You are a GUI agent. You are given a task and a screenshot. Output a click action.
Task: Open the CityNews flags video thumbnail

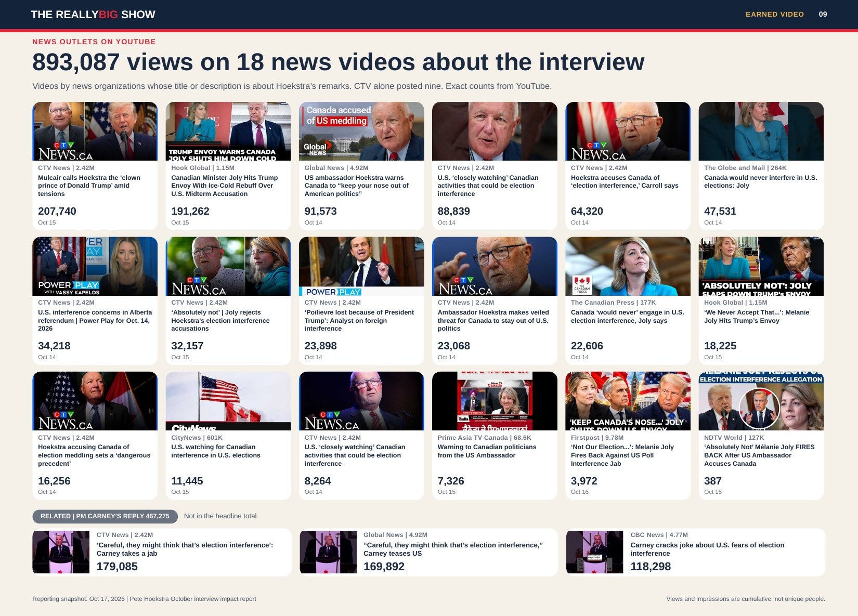[228, 401]
